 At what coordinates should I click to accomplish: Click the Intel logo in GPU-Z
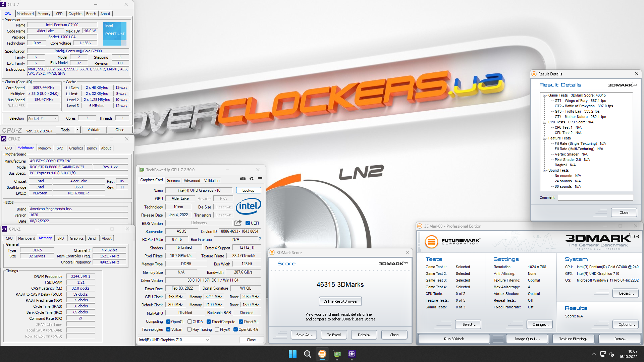[x=249, y=206]
